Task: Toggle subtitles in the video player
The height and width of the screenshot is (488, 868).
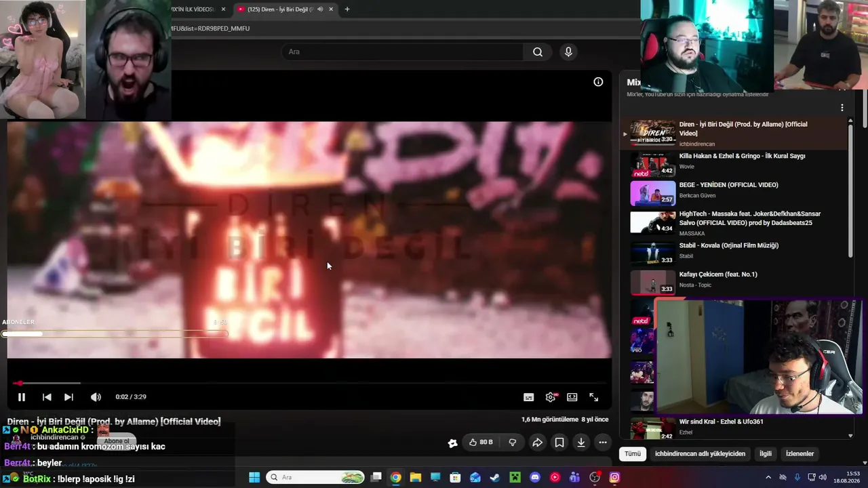Action: [x=529, y=397]
